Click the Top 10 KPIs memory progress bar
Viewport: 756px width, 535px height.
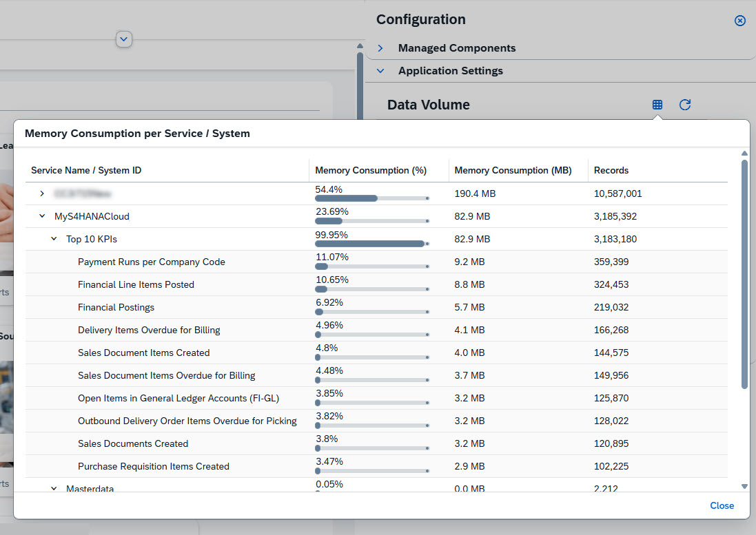pyautogui.click(x=371, y=244)
